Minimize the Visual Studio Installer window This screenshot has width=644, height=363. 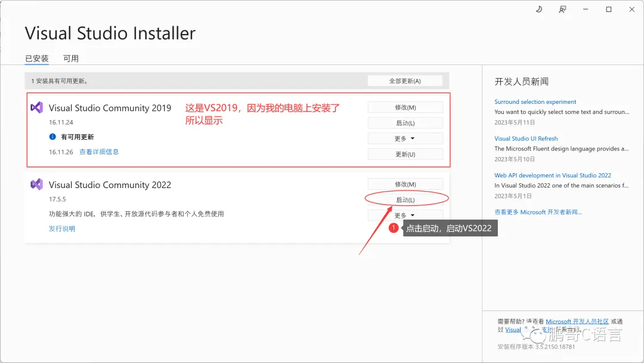pyautogui.click(x=586, y=9)
